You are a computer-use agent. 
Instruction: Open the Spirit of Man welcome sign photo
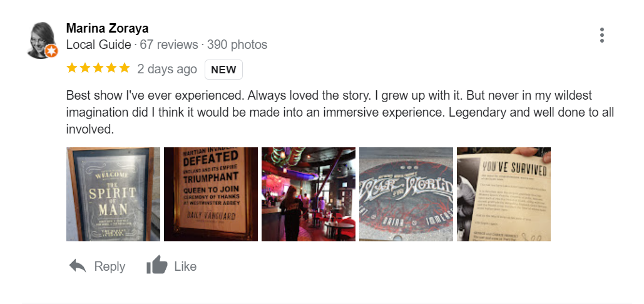tap(113, 194)
